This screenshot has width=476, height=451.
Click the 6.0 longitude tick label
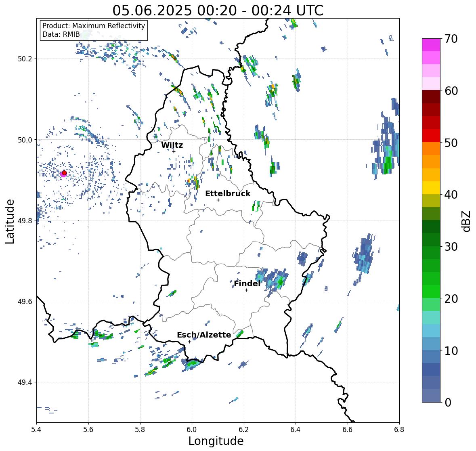192,430
